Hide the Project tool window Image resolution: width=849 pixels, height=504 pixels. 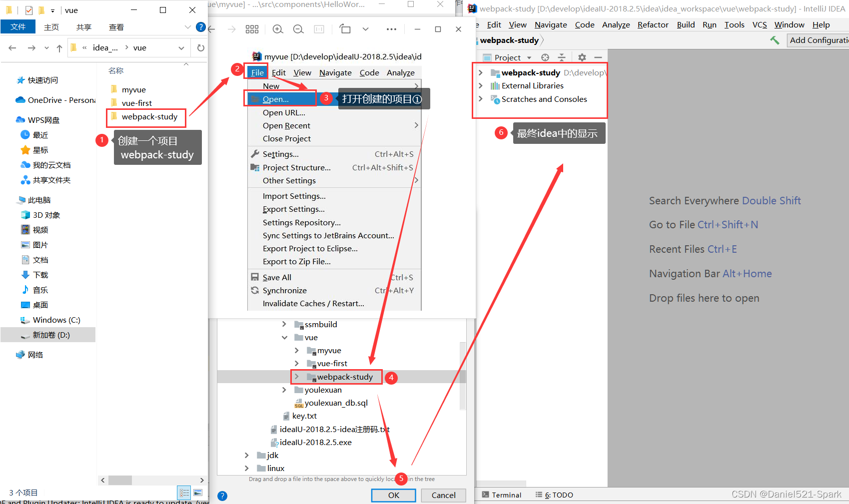(x=598, y=57)
